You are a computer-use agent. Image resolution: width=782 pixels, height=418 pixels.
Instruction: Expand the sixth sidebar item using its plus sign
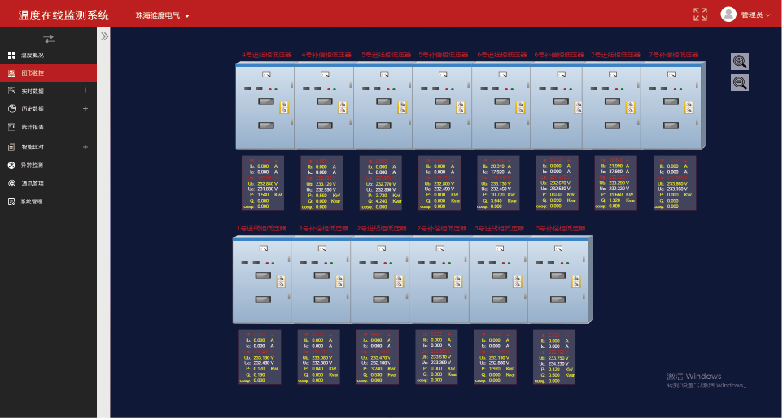click(x=85, y=147)
